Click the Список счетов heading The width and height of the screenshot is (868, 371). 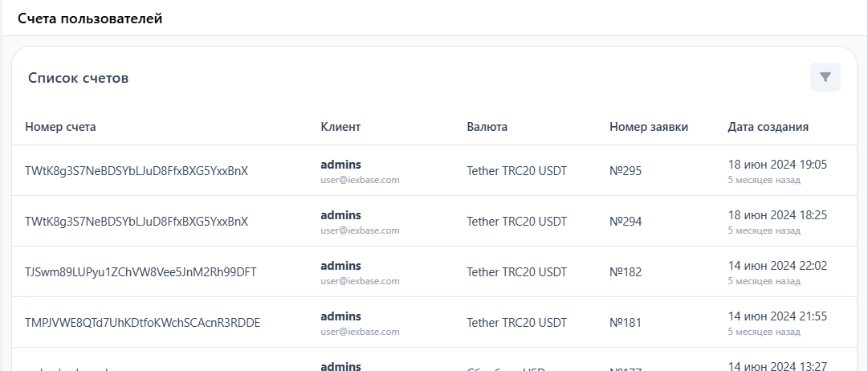coord(79,78)
